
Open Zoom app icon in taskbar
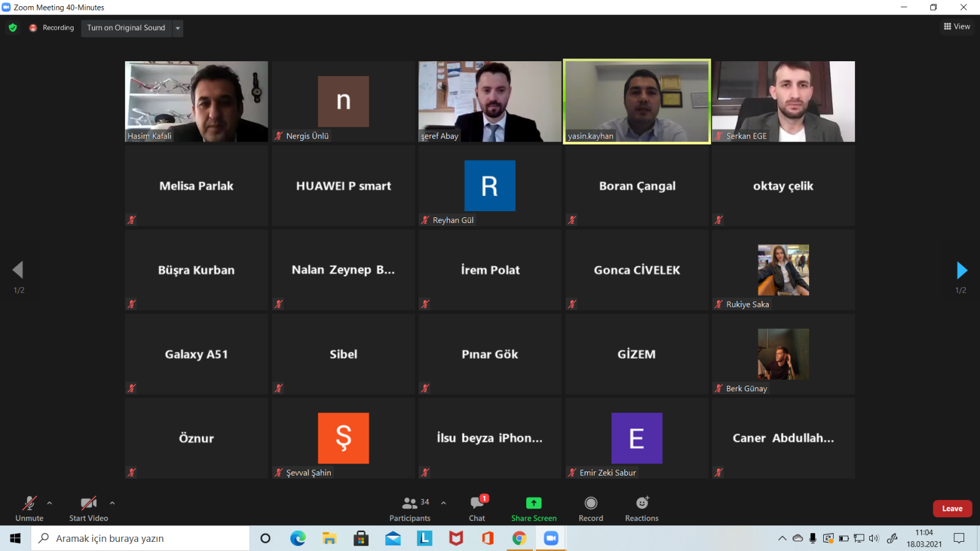551,538
